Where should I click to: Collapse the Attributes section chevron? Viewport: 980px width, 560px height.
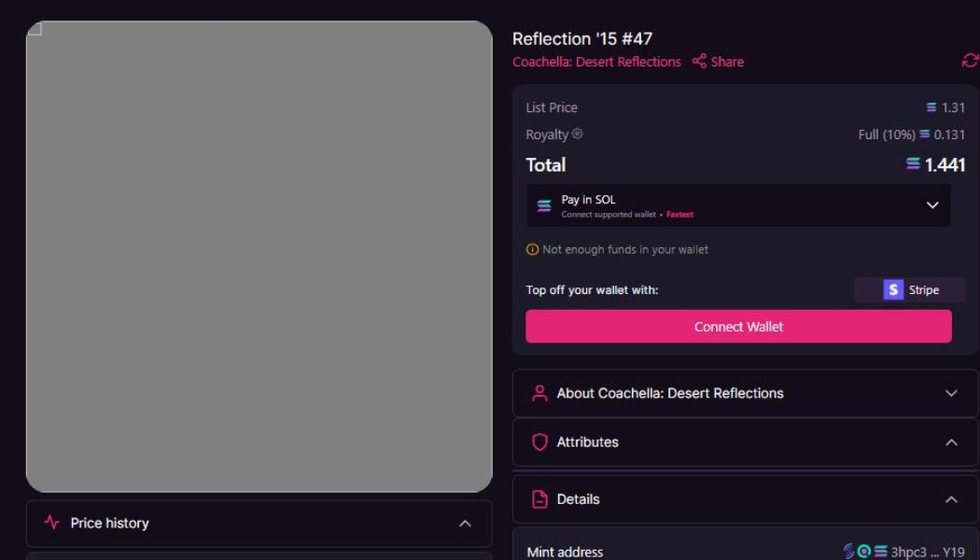pos(951,442)
